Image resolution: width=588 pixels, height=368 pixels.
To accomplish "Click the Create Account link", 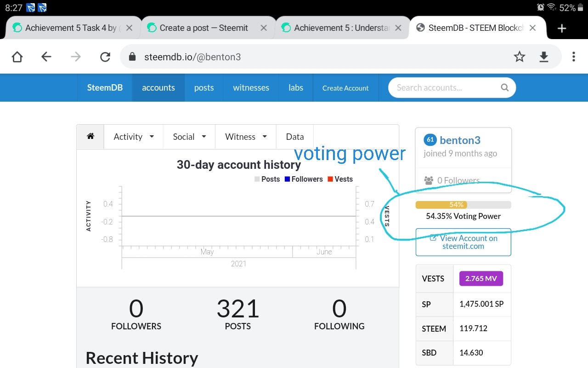I will (345, 88).
